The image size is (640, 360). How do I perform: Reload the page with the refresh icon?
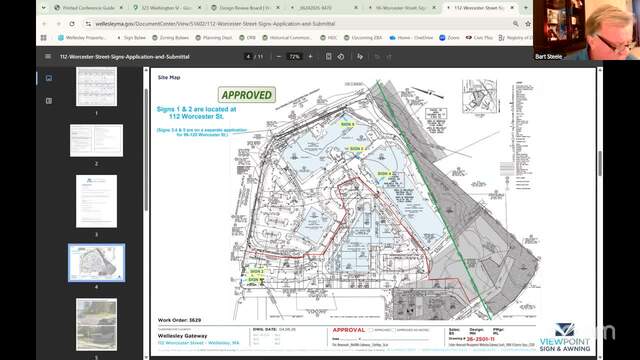72,24
